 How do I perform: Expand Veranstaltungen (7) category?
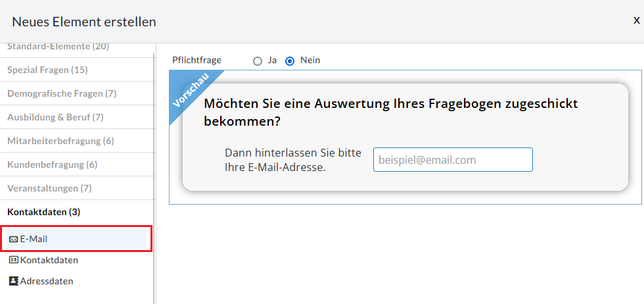coord(49,188)
